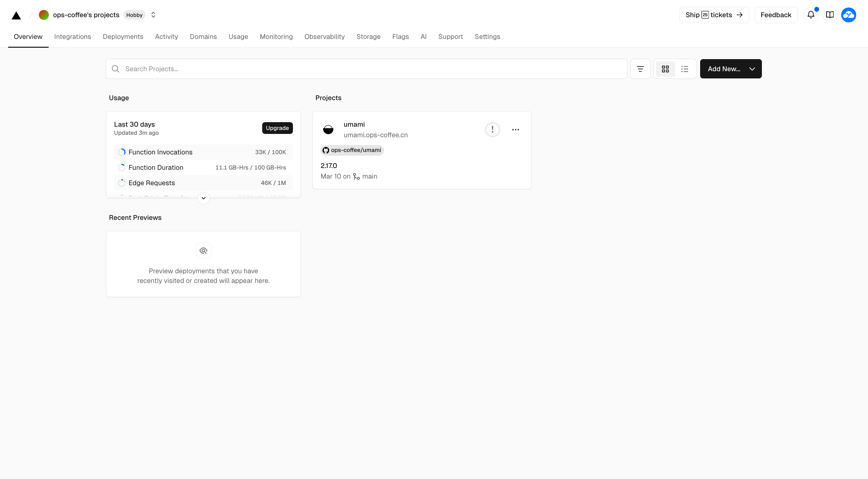868x479 pixels.
Task: Switch to the Flags tab
Action: coord(400,36)
